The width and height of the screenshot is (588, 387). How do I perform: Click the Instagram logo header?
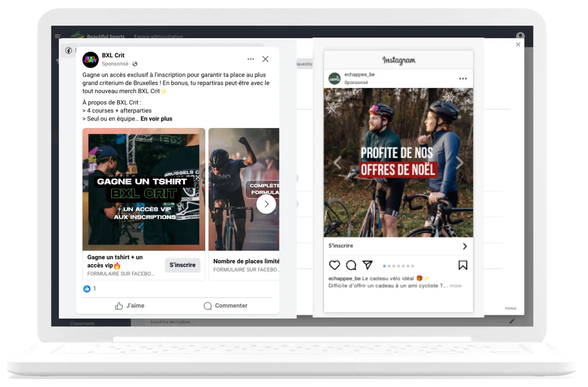(399, 60)
